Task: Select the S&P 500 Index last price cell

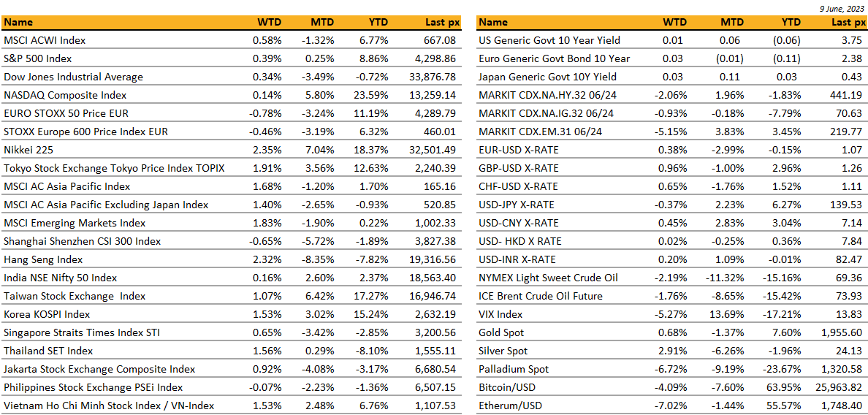Action: pos(434,58)
